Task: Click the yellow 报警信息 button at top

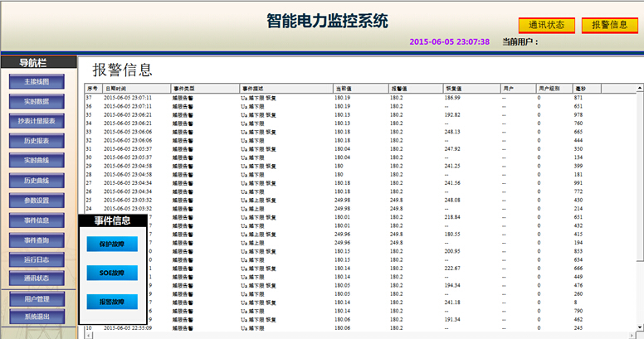Action: [609, 26]
